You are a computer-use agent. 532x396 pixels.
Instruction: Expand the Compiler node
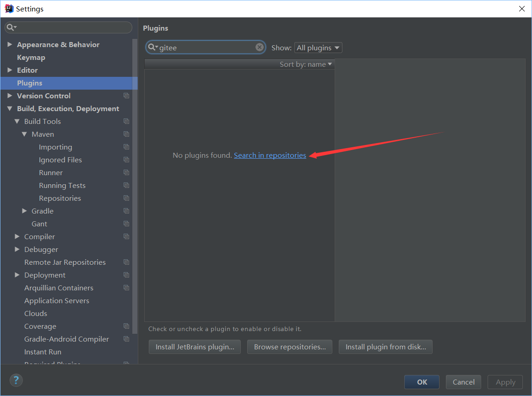point(17,236)
